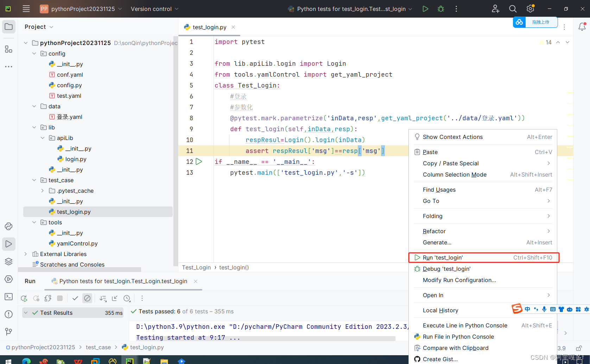Viewport: 590px width, 364px height.
Task: Toggle show passed tests checkmark
Action: pyautogui.click(x=75, y=298)
